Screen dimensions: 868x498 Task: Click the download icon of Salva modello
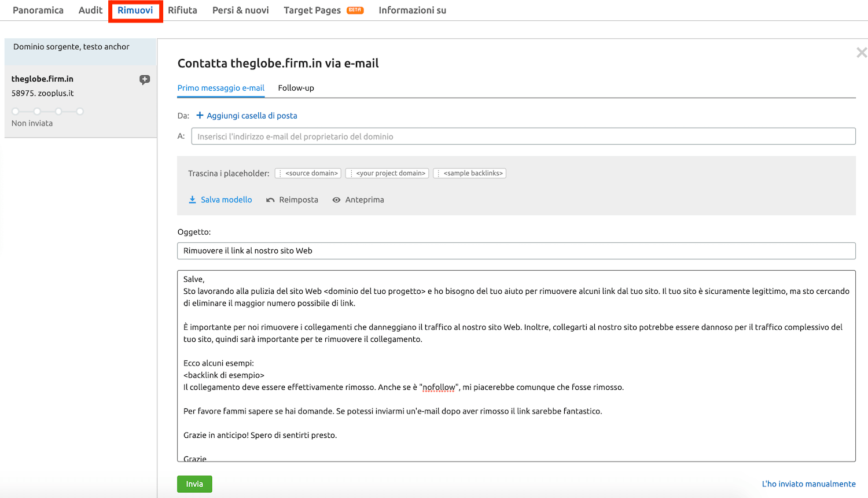tap(192, 200)
